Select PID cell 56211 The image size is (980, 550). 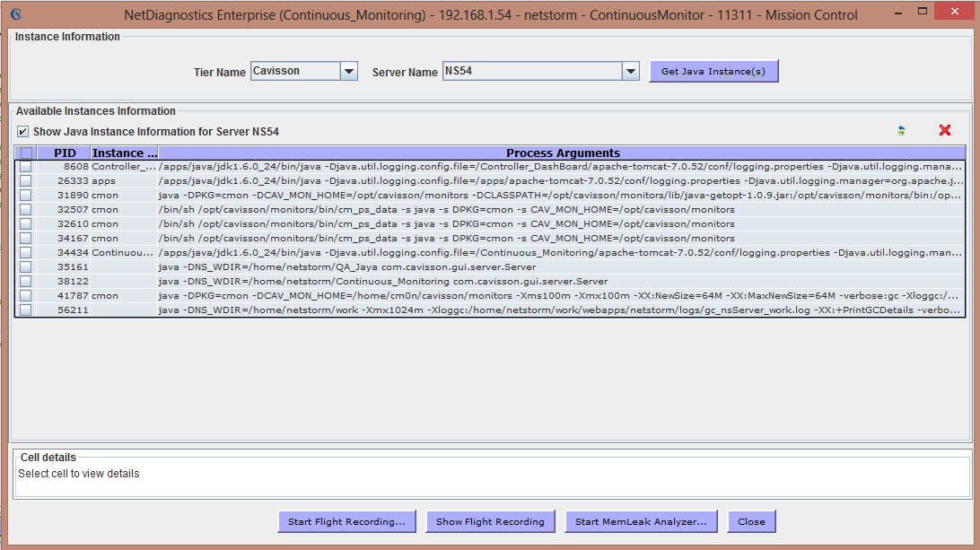point(64,310)
